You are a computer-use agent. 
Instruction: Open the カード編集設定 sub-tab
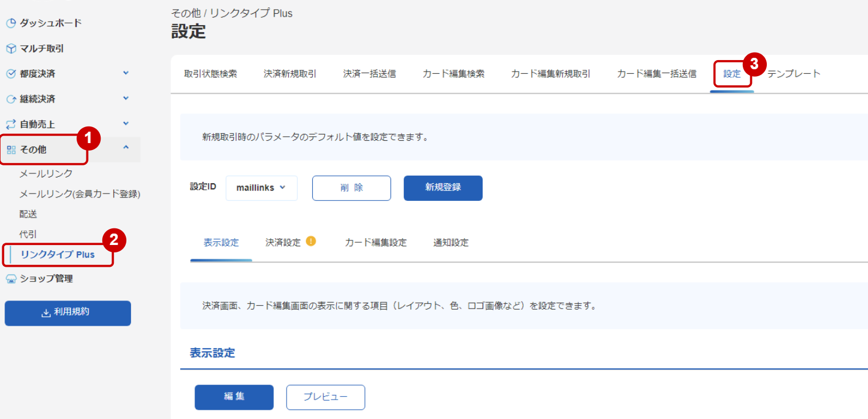[376, 243]
